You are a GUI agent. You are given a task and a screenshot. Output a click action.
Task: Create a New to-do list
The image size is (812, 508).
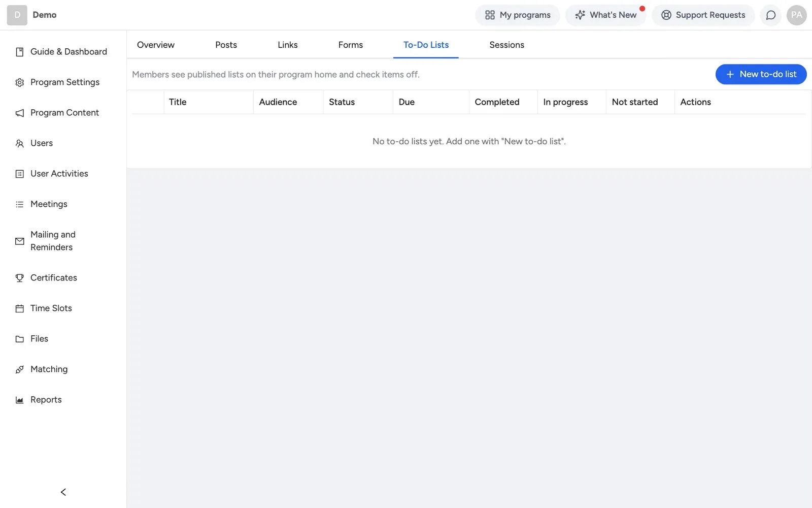[x=761, y=74]
